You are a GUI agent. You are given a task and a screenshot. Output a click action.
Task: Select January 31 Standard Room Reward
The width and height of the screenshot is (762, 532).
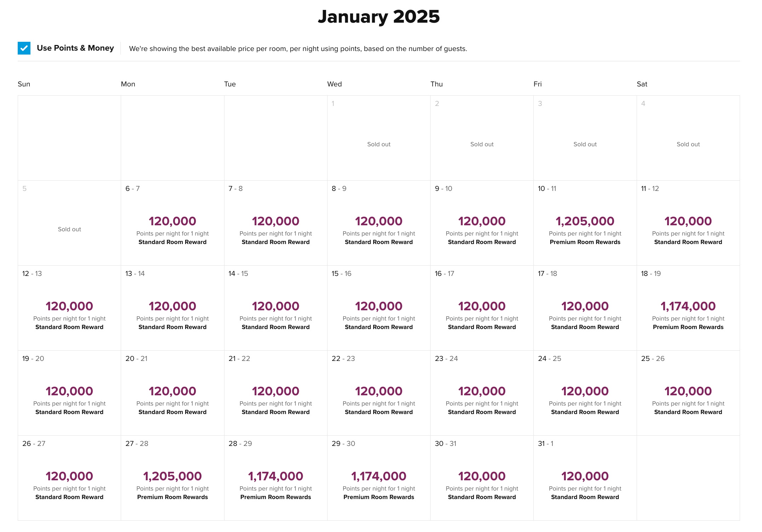(585, 478)
